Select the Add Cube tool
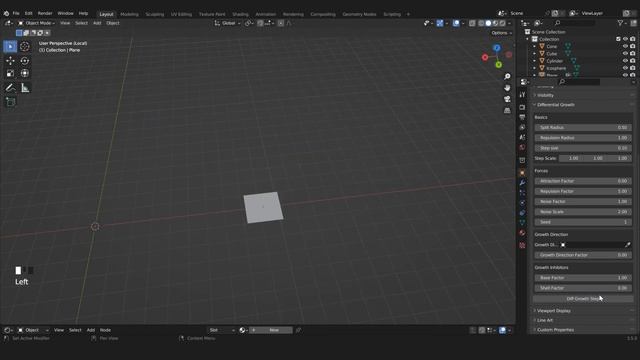This screenshot has width=640, height=360. pyautogui.click(x=10, y=102)
